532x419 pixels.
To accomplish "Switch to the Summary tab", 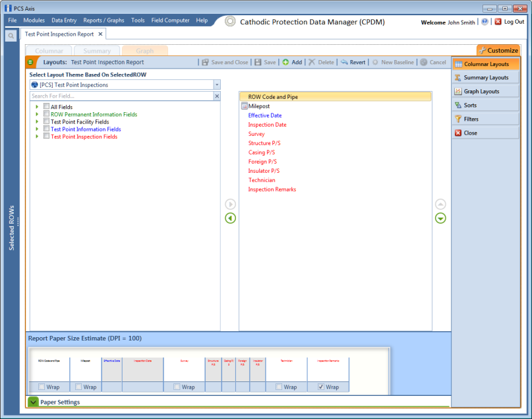I will tap(97, 51).
